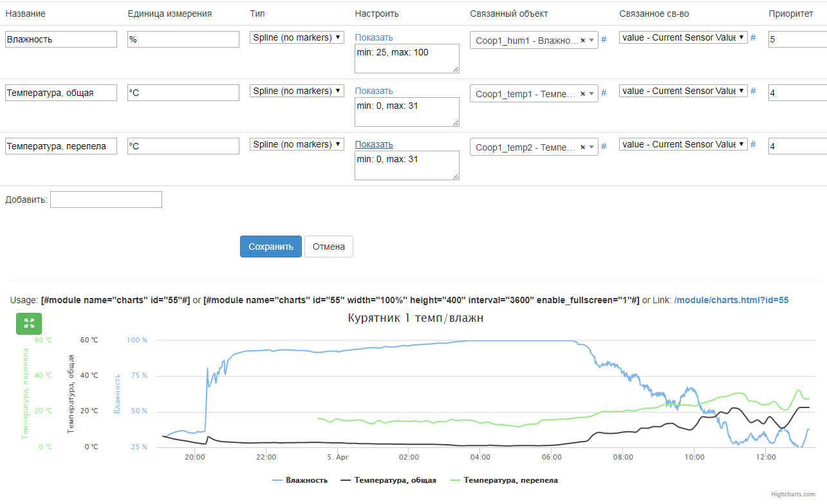Clear the Coop1_hum1 linked object selection
The height and width of the screenshot is (504, 827).
click(582, 40)
